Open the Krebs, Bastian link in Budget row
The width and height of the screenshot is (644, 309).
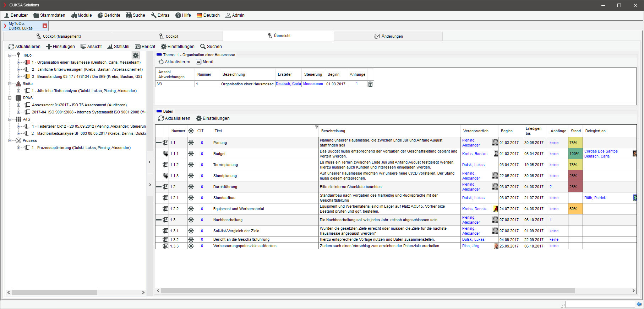(475, 154)
